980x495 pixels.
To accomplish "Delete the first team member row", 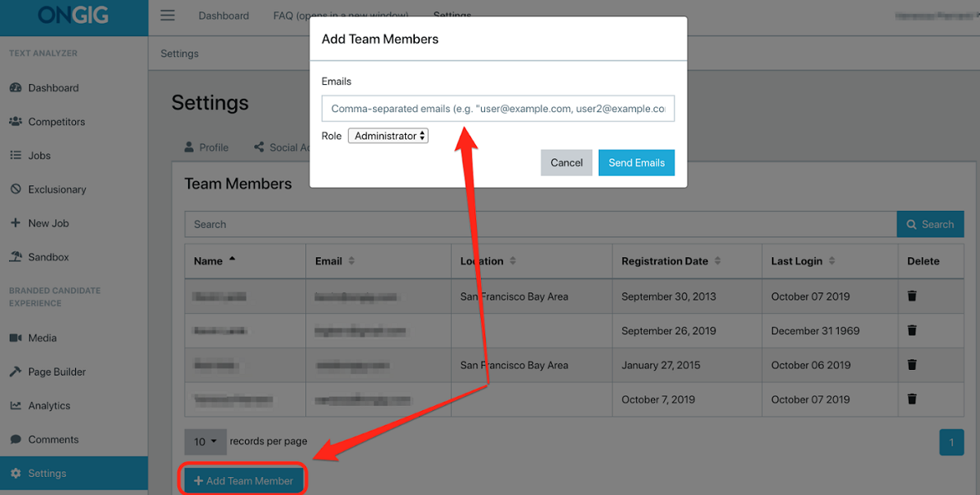I will [912, 296].
